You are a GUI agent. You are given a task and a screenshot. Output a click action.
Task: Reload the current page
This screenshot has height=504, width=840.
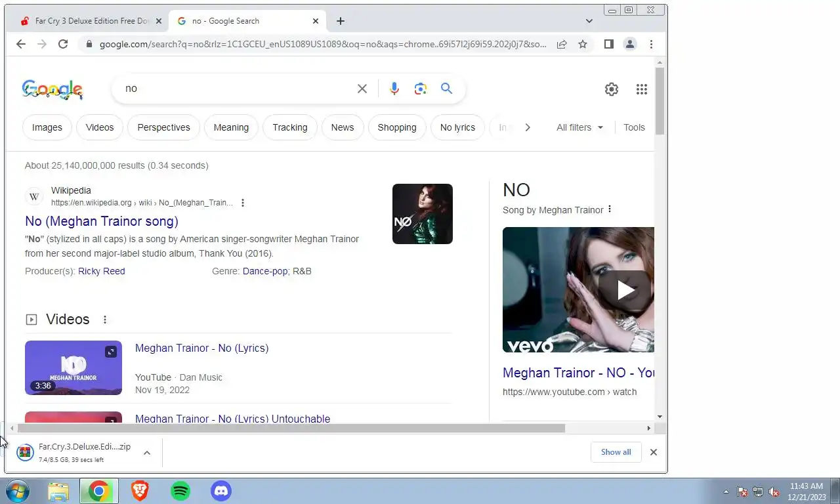(x=63, y=44)
